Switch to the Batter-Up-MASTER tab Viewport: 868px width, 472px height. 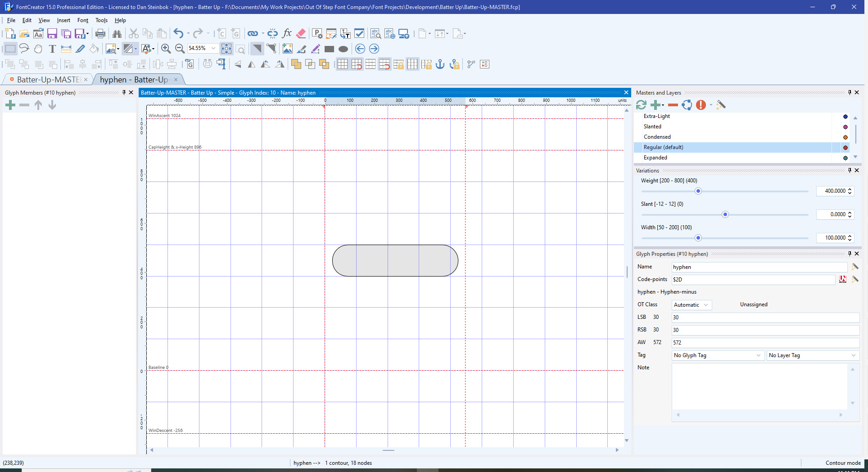[48, 80]
